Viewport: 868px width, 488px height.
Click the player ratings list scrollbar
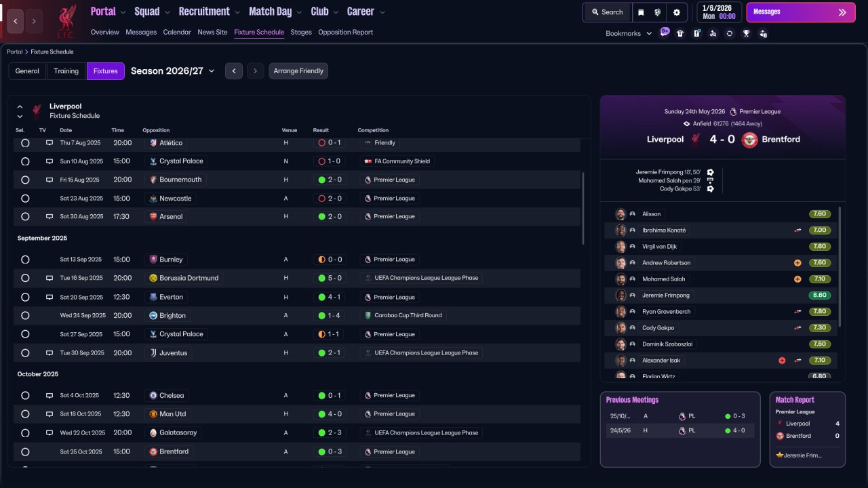click(840, 267)
